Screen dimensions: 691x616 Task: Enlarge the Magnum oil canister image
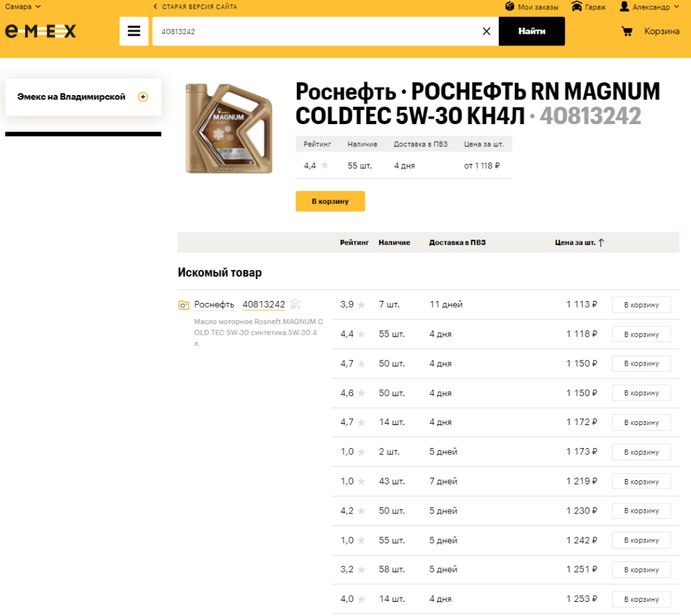(x=229, y=129)
